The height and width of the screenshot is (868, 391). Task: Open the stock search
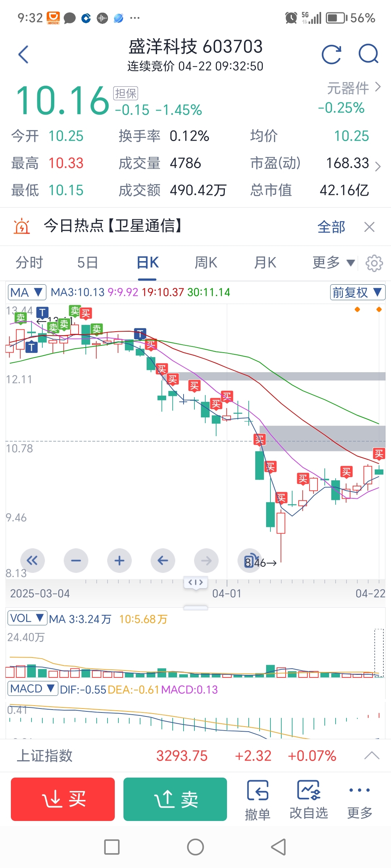coord(368,54)
